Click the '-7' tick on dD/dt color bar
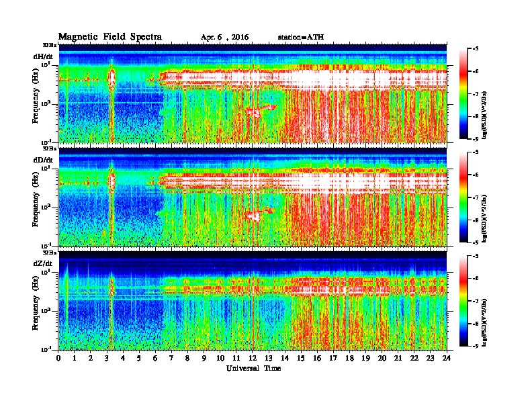 coord(476,197)
